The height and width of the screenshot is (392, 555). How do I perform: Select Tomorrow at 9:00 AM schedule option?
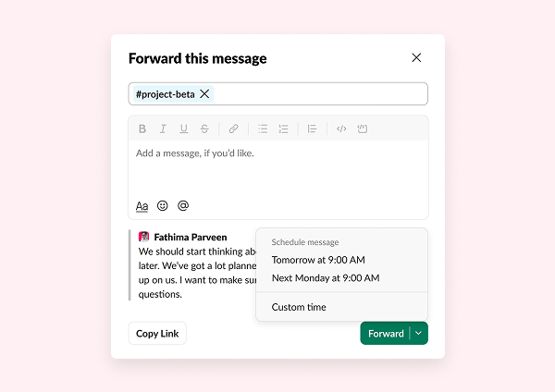click(x=318, y=260)
